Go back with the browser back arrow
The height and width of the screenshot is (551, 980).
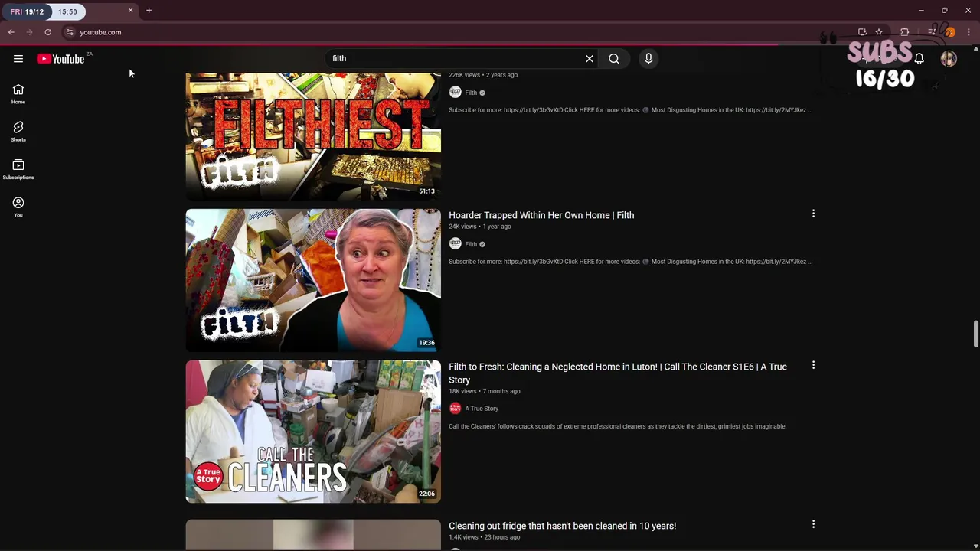click(x=11, y=32)
